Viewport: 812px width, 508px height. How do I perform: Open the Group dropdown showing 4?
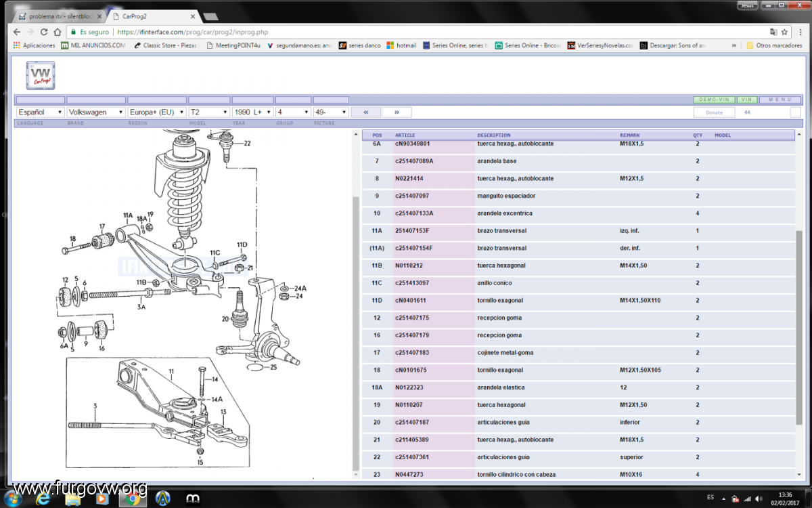pyautogui.click(x=293, y=112)
